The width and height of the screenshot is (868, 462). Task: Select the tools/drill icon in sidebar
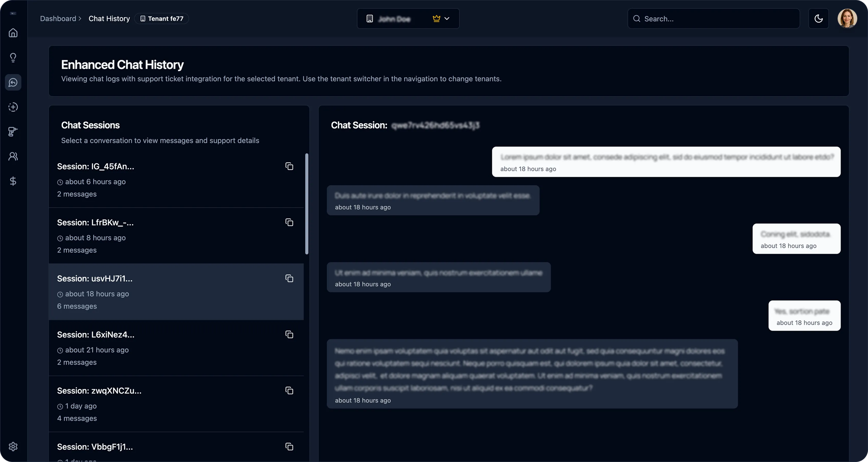(13, 131)
